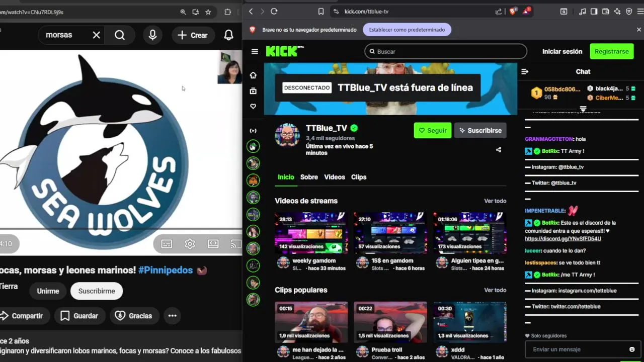Screen dimensions: 644x362
Task: Bookmark the kick.com page in Brave
Action: [x=321, y=11]
